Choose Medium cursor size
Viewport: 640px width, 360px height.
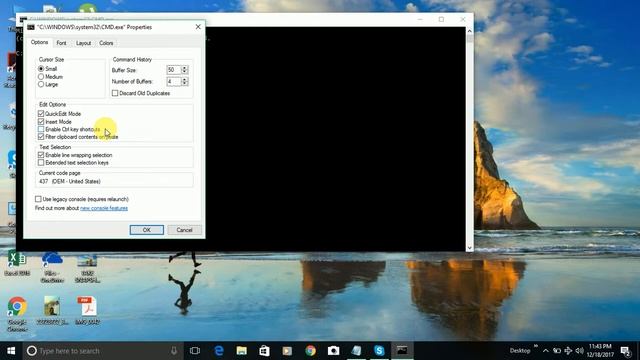click(41, 76)
